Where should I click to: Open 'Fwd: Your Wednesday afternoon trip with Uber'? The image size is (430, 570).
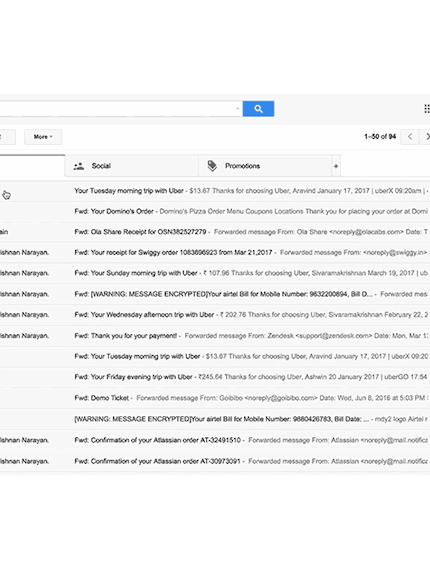pos(215,315)
